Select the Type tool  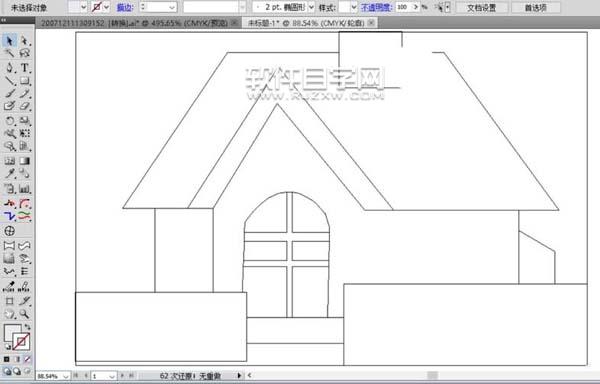pos(24,68)
